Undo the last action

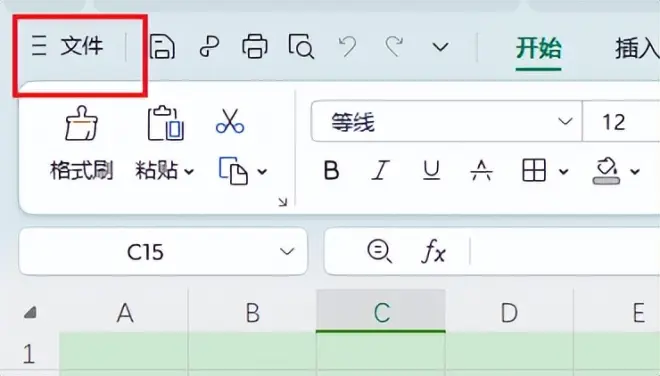coord(348,46)
